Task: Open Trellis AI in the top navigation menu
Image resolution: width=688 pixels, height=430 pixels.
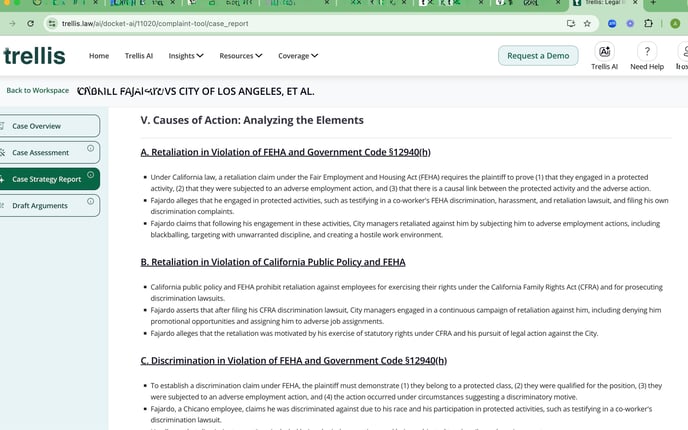Action: click(x=139, y=56)
